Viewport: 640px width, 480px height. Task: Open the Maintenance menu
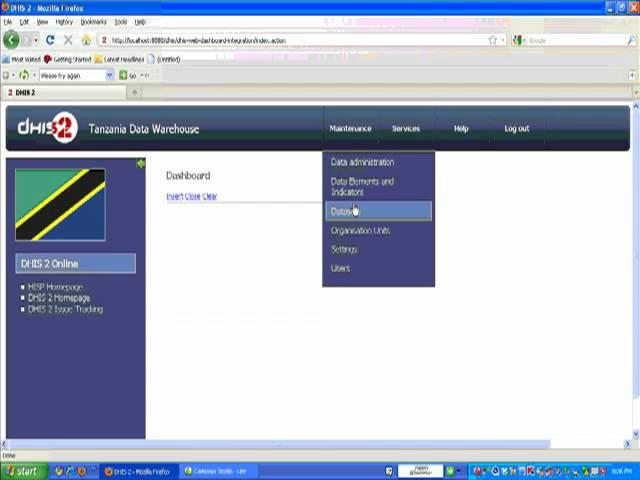[x=351, y=129]
